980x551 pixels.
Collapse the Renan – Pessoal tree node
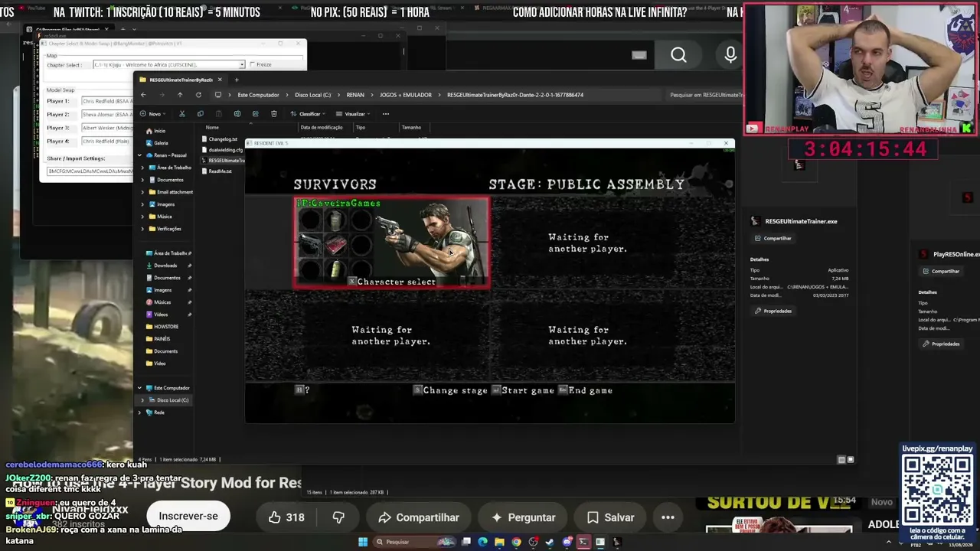pyautogui.click(x=139, y=155)
